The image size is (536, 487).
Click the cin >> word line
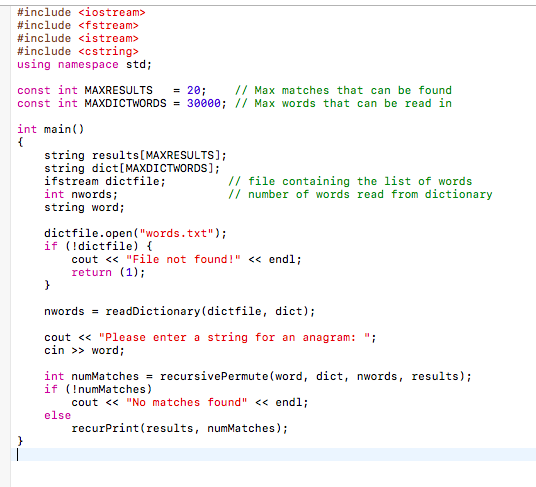84,350
